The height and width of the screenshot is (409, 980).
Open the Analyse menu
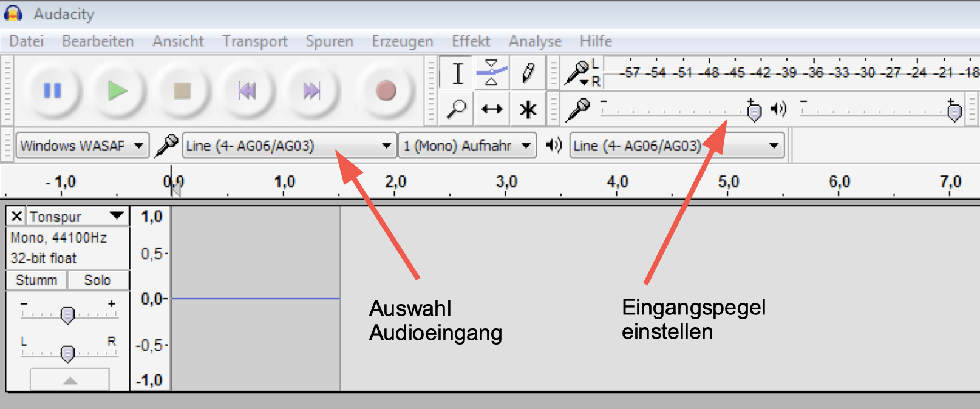coord(535,41)
